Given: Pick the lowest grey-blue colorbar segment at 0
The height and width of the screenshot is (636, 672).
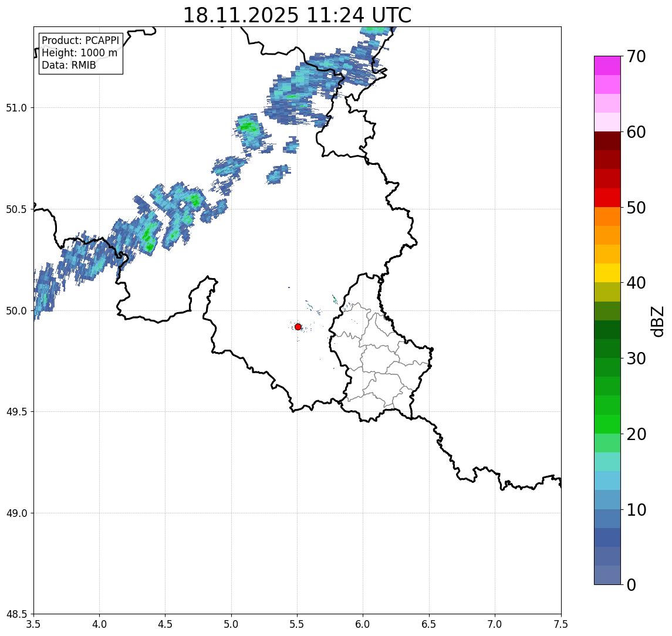Looking at the screenshot, I should coord(607,575).
